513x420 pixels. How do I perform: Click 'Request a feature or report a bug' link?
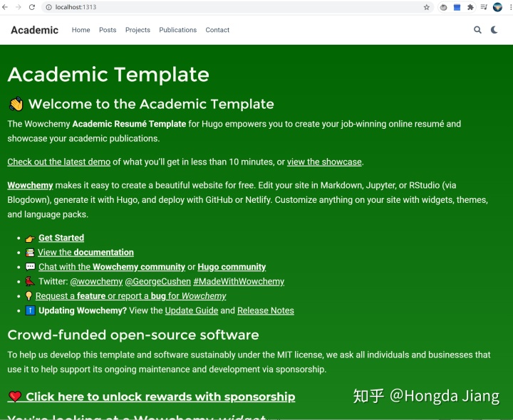click(x=130, y=296)
